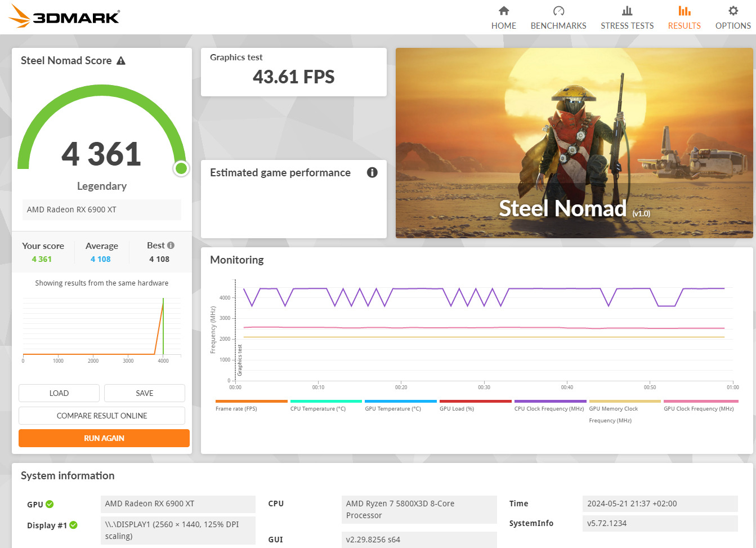Screen dimensions: 756x548
Task: Select the RESULTS tab
Action: [684, 17]
